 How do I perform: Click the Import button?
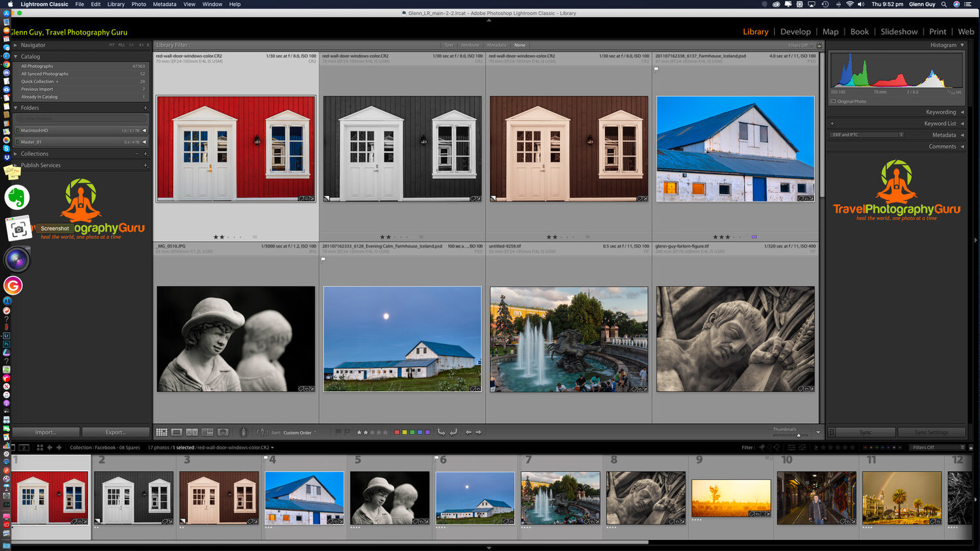[46, 432]
